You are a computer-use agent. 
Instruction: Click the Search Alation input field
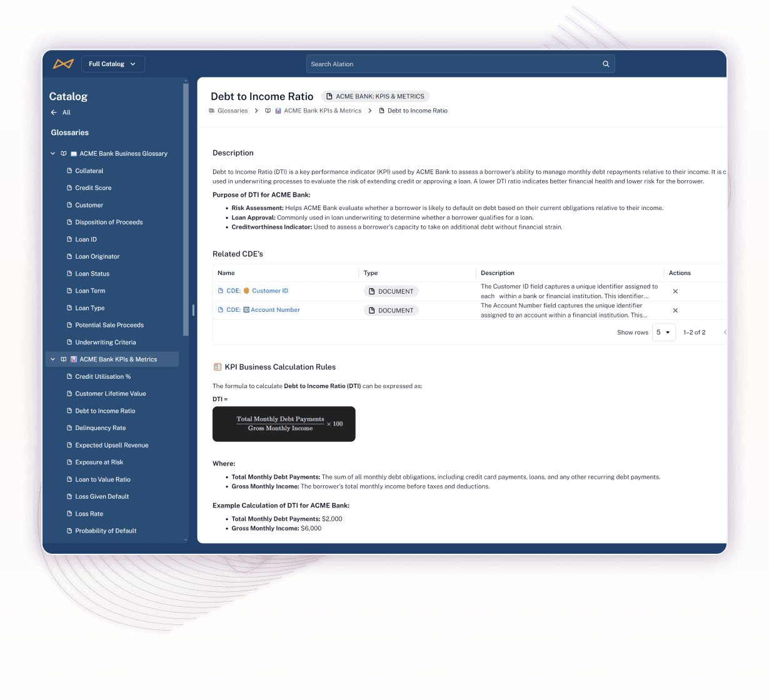click(453, 64)
